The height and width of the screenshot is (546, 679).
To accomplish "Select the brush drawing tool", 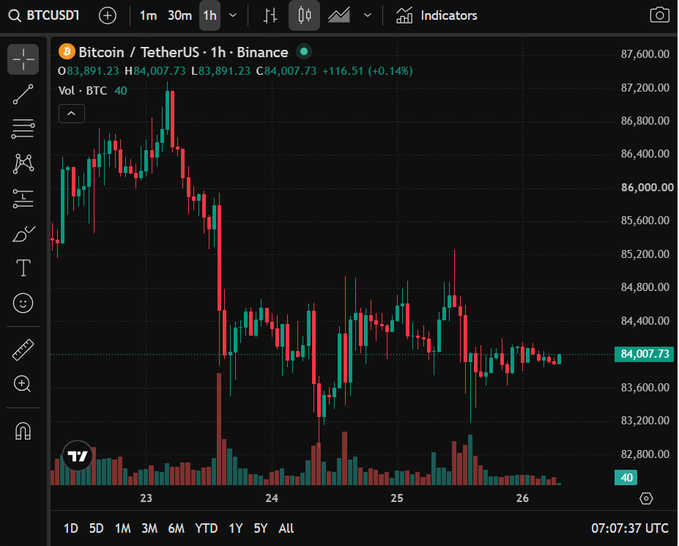I will tap(23, 234).
